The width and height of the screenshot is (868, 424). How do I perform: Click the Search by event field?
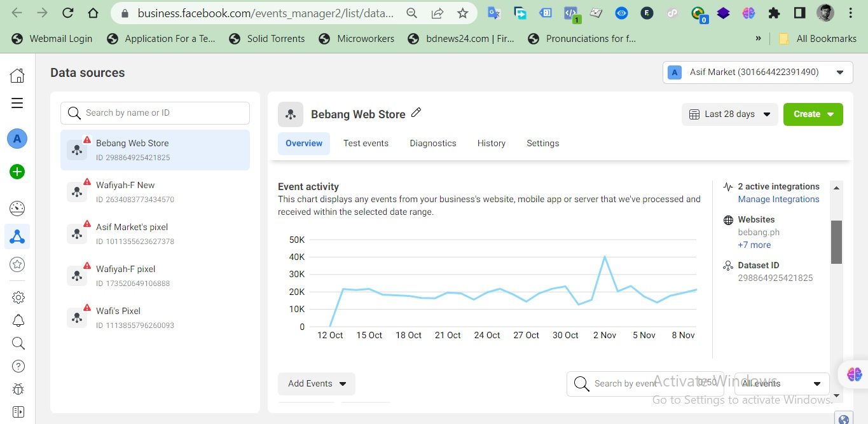[x=645, y=383]
